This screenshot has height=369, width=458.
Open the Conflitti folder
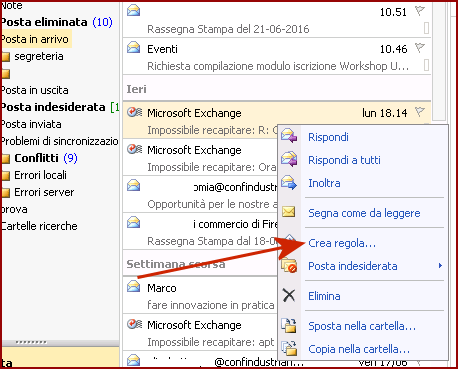(x=36, y=158)
